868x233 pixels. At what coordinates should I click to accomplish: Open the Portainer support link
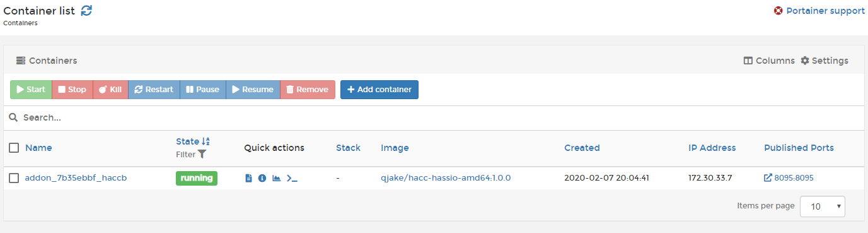(826, 11)
